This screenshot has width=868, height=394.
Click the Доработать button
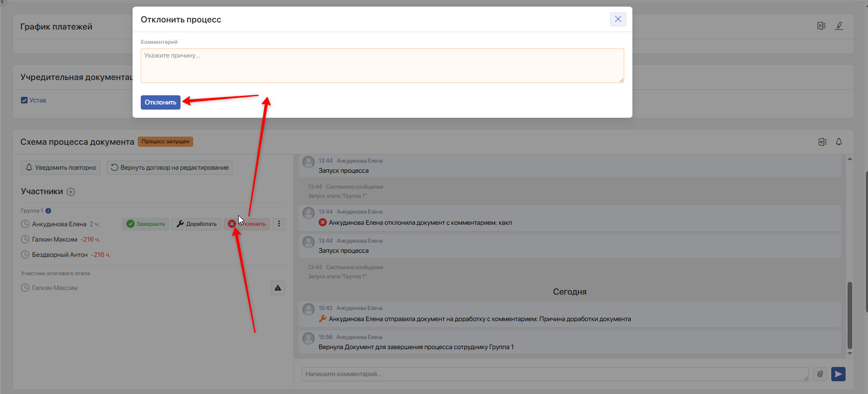[196, 224]
